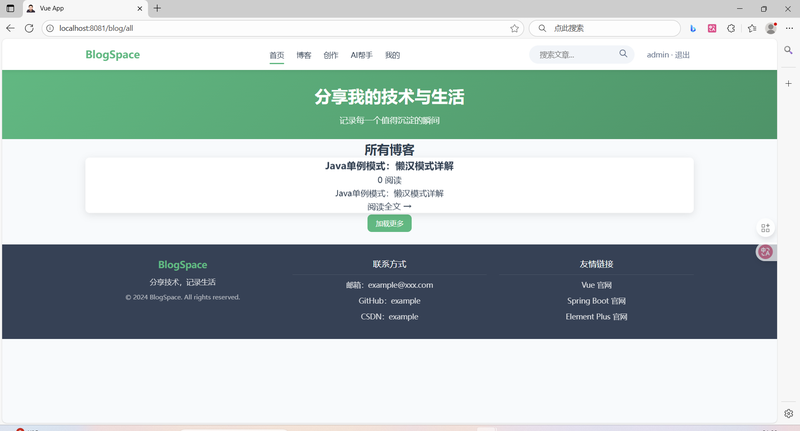The image size is (800, 431).
Task: Open the tab actions menu icon
Action: 10,8
